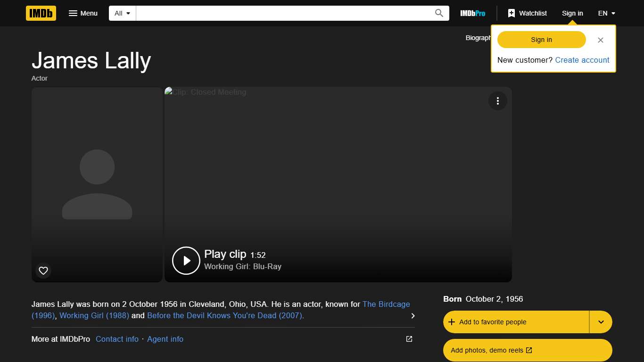The height and width of the screenshot is (362, 644).
Task: Click the external link icon near IMDbPro row
Action: (x=408, y=338)
